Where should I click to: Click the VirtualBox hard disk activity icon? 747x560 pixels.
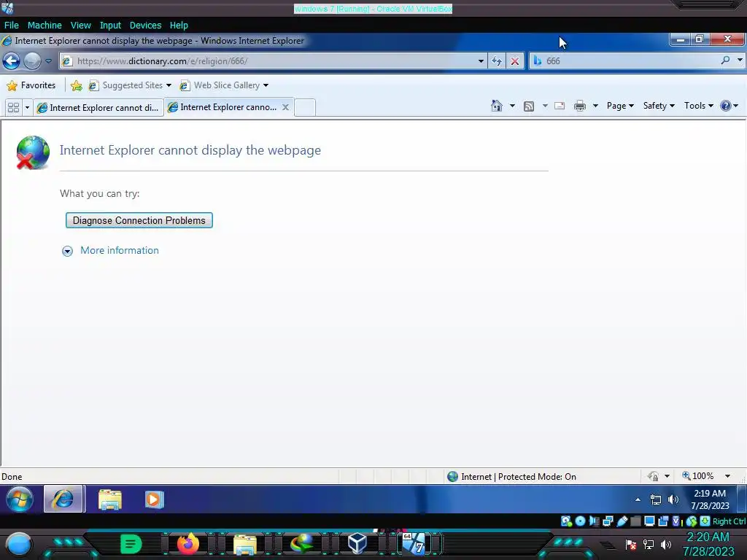click(x=566, y=521)
